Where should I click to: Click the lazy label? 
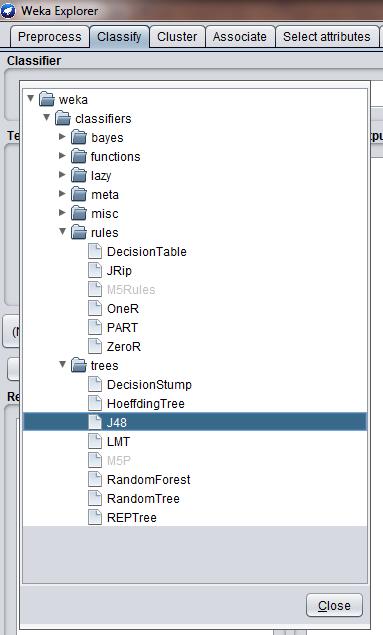(101, 175)
